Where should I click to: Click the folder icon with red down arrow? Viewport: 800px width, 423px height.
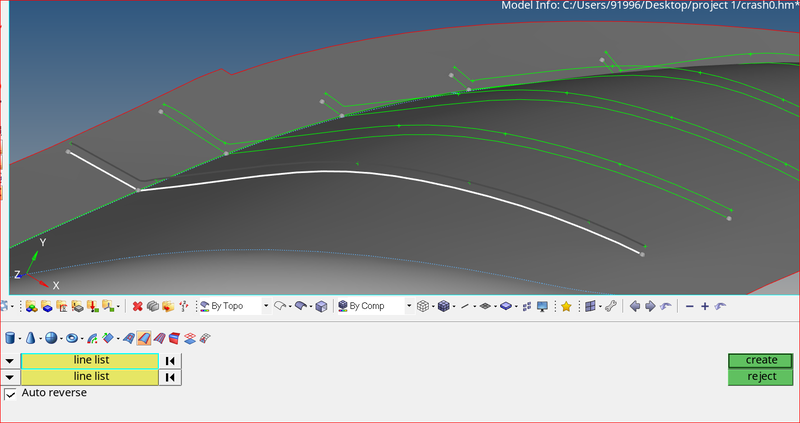click(92, 306)
